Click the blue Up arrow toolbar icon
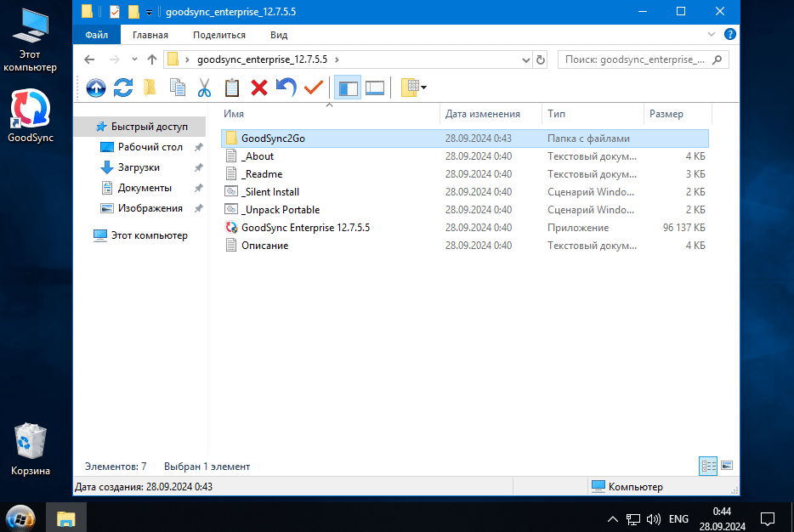Image resolution: width=794 pixels, height=532 pixels. point(96,88)
